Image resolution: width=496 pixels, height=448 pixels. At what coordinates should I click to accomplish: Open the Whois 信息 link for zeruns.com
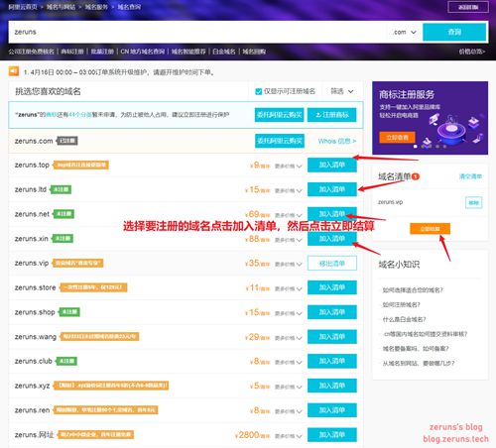point(337,141)
